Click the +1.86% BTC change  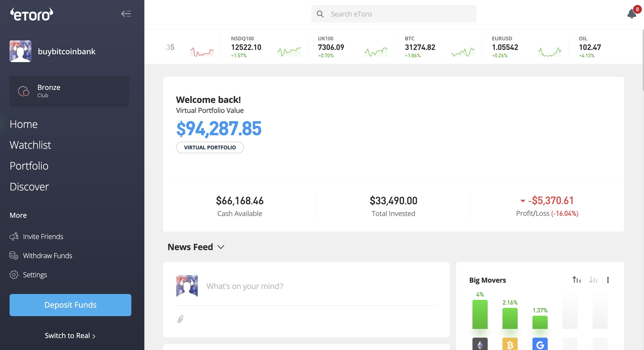(x=412, y=55)
